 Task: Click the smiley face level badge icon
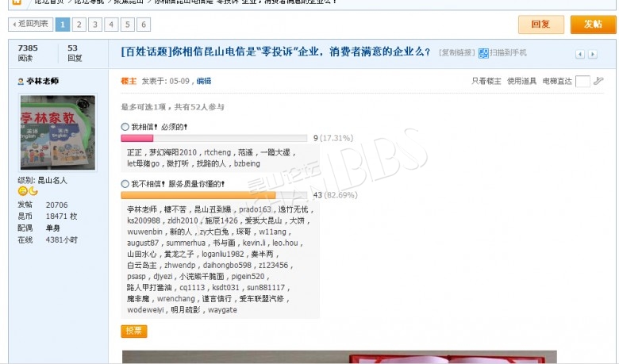point(23,191)
